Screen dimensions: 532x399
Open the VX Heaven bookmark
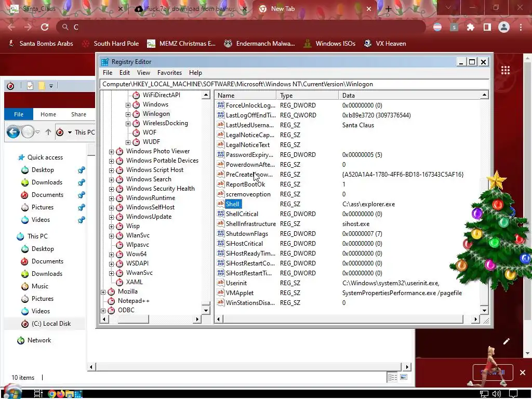coord(385,44)
